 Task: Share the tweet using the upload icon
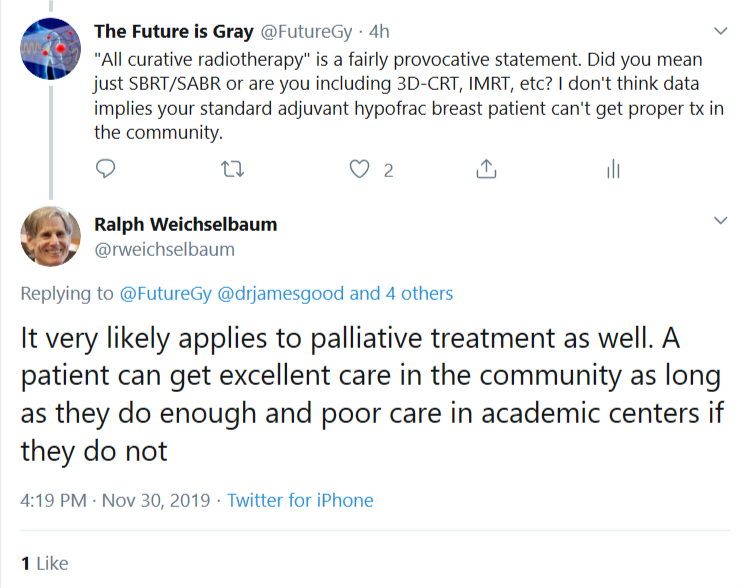(486, 170)
